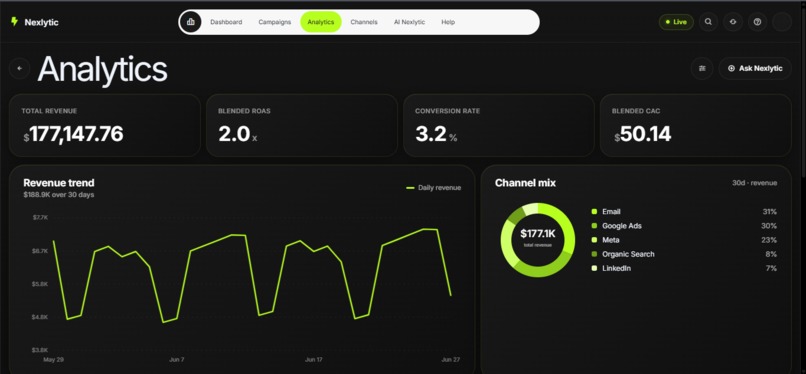Screen dimensions: 806x374
Task: Click the LinkedIn legend color swatch
Action: point(594,268)
